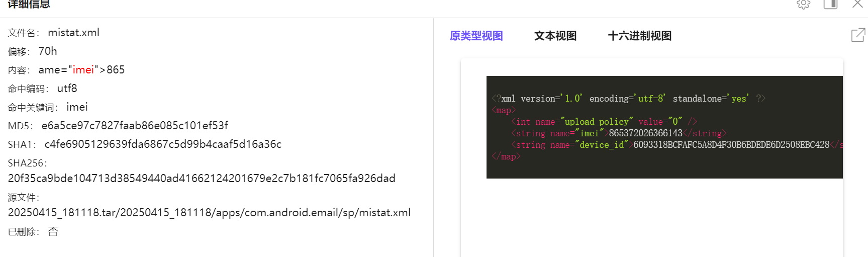868x257 pixels.
Task: Click the SHA1 hash value
Action: 163,144
